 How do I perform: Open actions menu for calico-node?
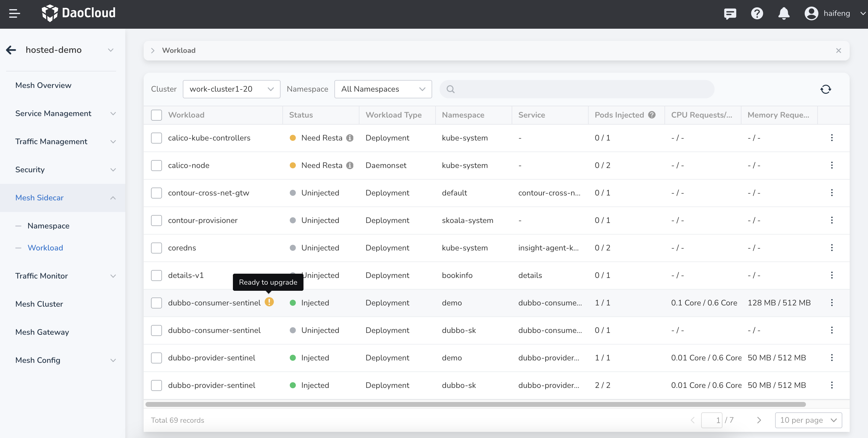[832, 165]
